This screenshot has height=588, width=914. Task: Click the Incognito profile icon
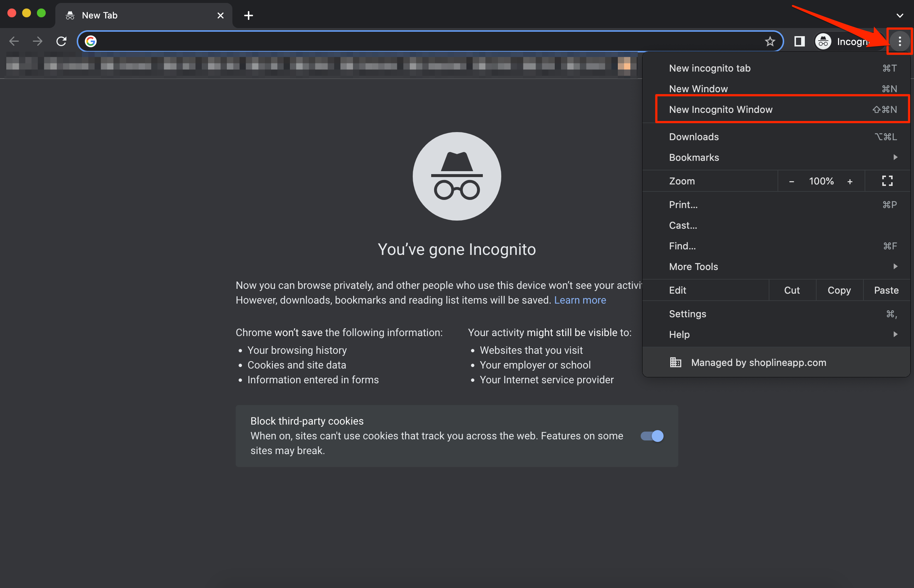823,41
